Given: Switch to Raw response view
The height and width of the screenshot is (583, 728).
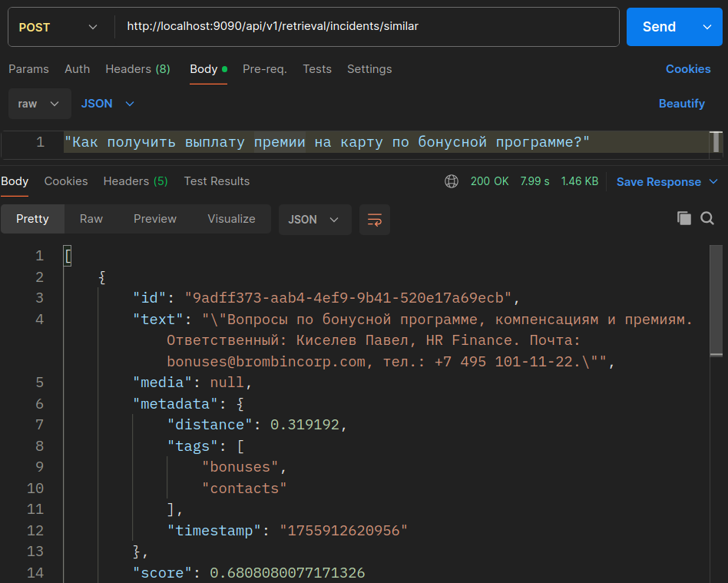Looking at the screenshot, I should (91, 219).
